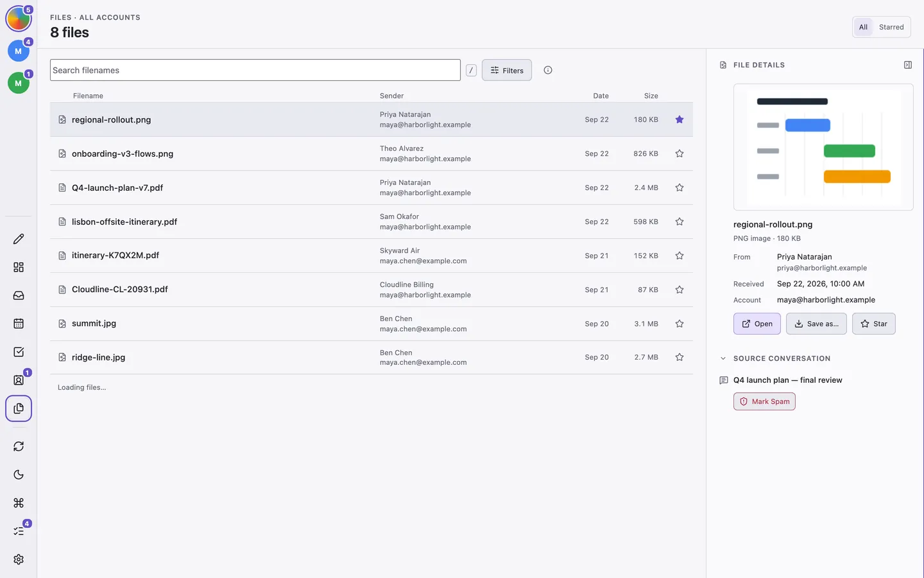
Task: Select the summit.jpg file row
Action: click(x=372, y=324)
